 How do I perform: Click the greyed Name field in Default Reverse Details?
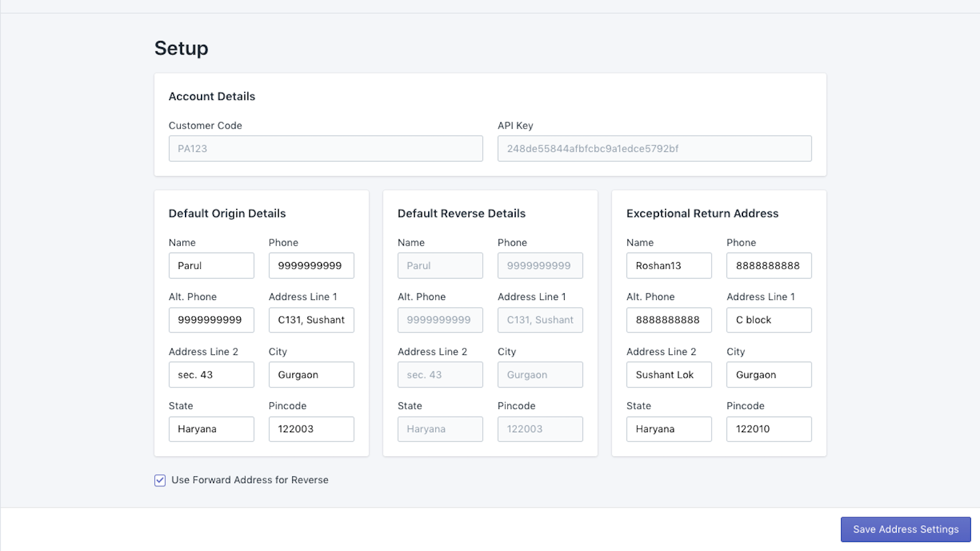tap(440, 265)
